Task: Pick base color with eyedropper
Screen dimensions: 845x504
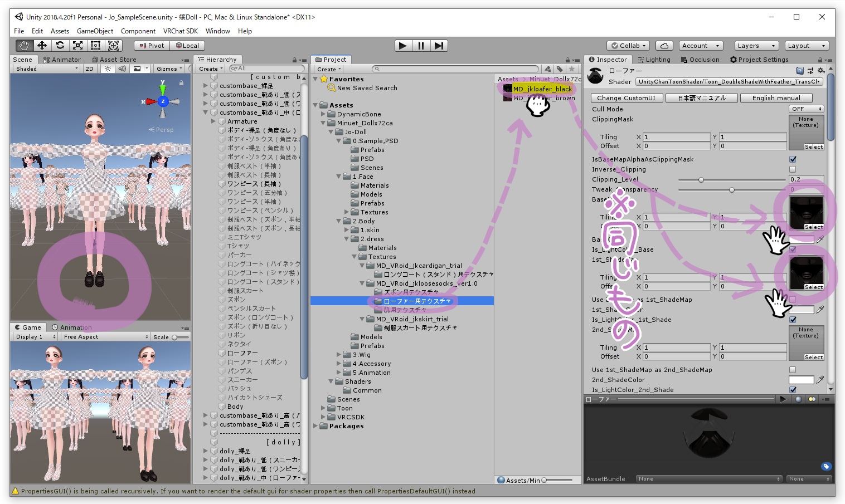Action: pyautogui.click(x=820, y=239)
